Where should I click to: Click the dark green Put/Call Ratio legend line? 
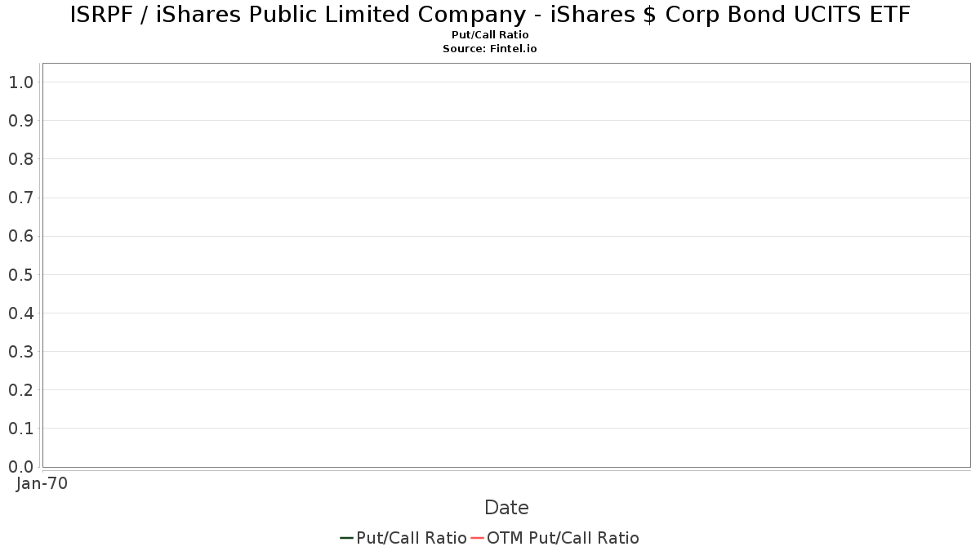pos(346,538)
